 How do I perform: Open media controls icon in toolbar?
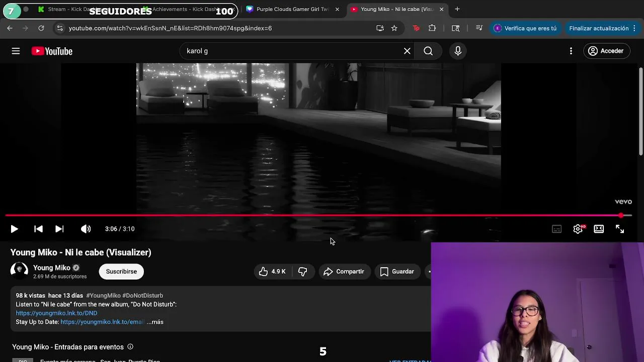click(x=479, y=28)
